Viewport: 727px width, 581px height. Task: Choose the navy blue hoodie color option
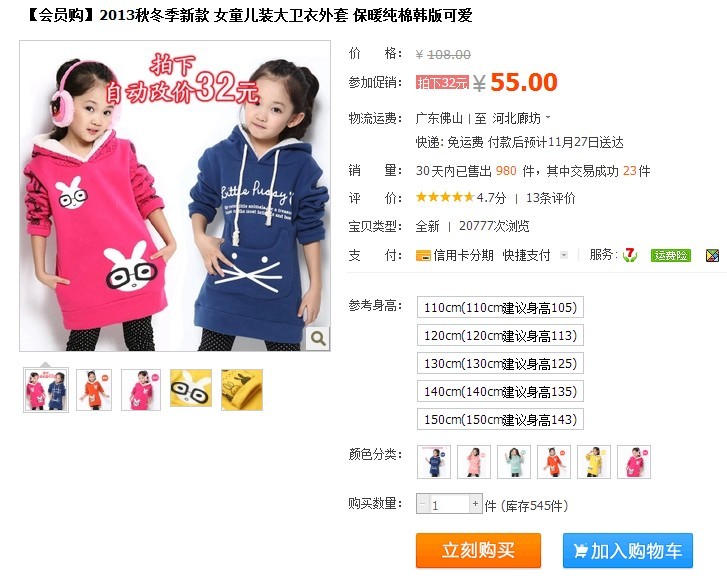434,462
